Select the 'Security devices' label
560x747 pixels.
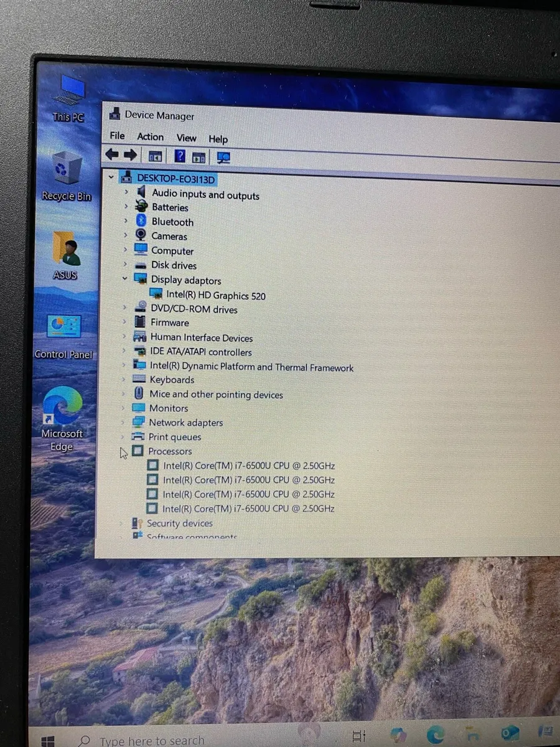pyautogui.click(x=179, y=524)
